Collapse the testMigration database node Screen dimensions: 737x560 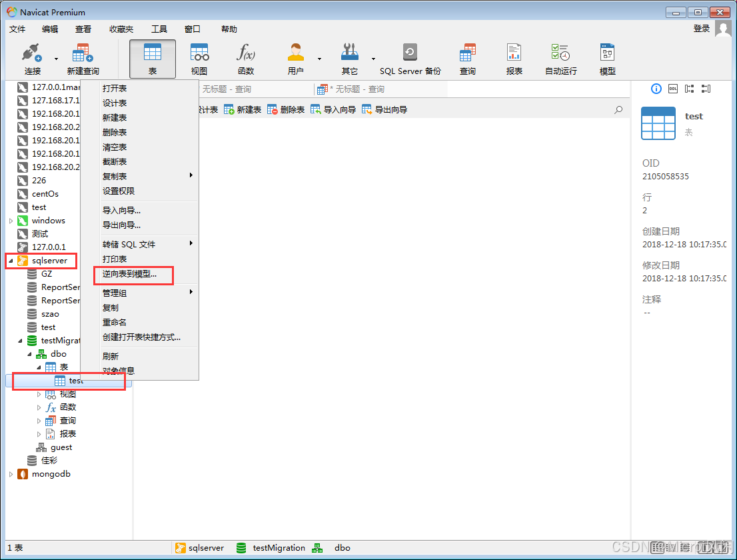(x=20, y=341)
